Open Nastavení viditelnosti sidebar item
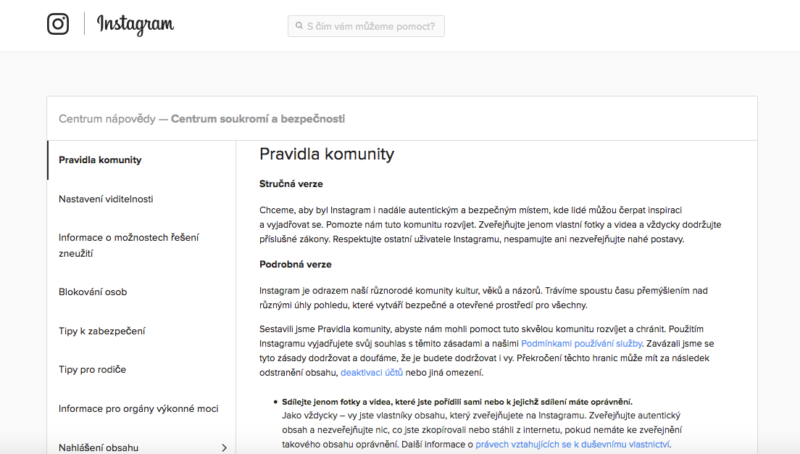The width and height of the screenshot is (800, 454). tap(106, 199)
